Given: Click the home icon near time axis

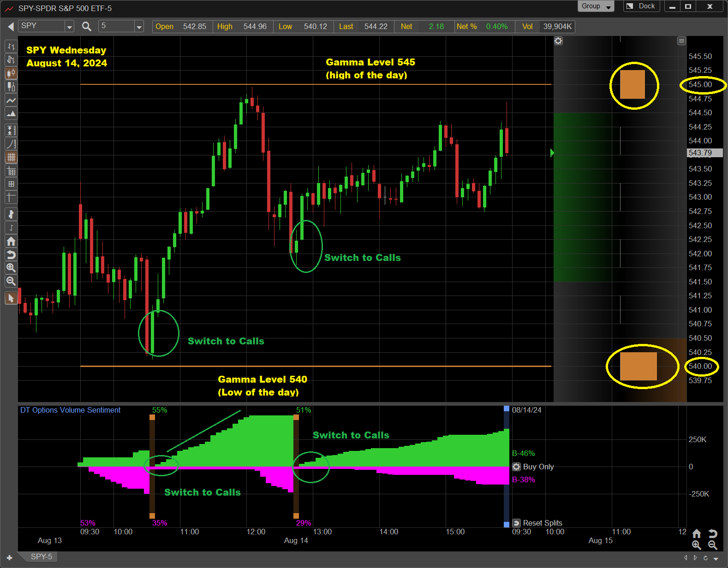Looking at the screenshot, I should click(697, 534).
